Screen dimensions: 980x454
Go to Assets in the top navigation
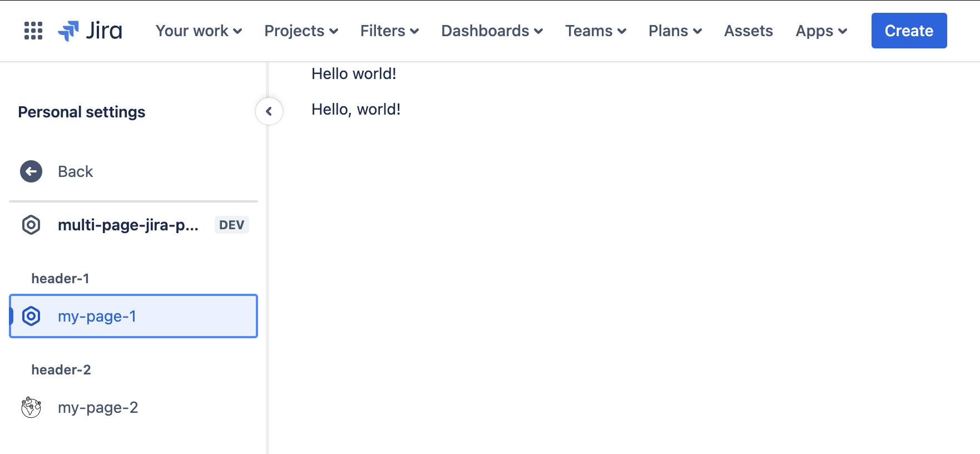[749, 31]
